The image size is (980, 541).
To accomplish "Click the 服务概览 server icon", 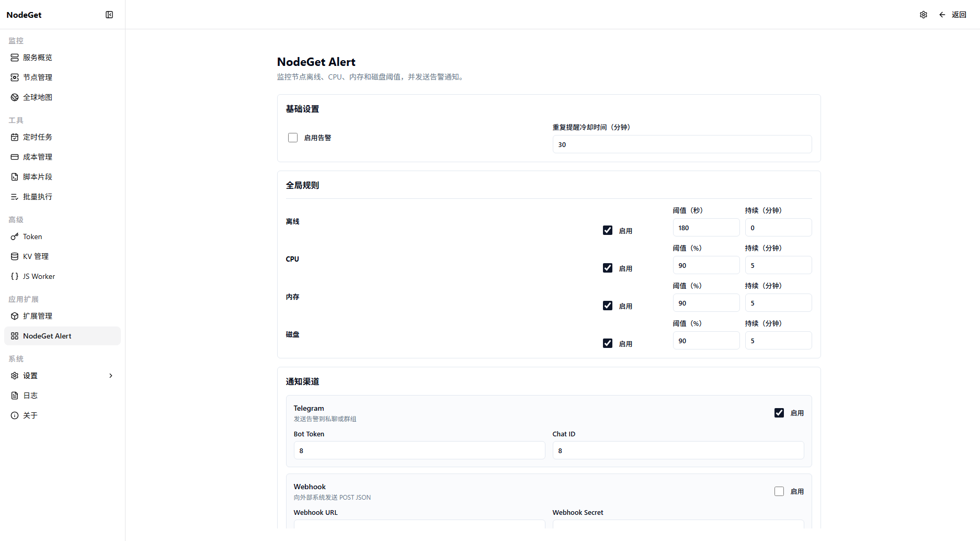I will tap(15, 58).
